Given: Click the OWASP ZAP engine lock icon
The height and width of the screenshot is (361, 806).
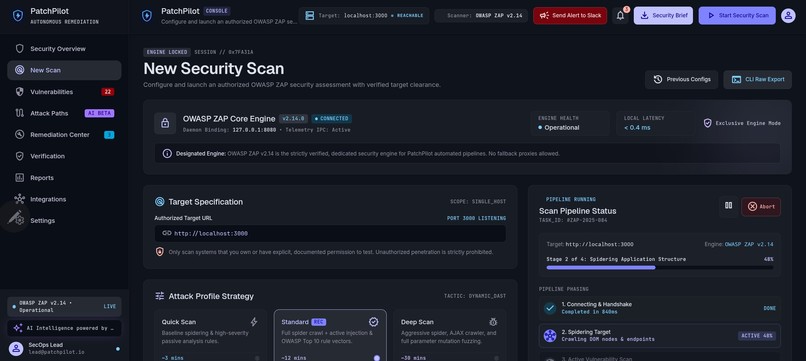Looking at the screenshot, I should point(165,123).
